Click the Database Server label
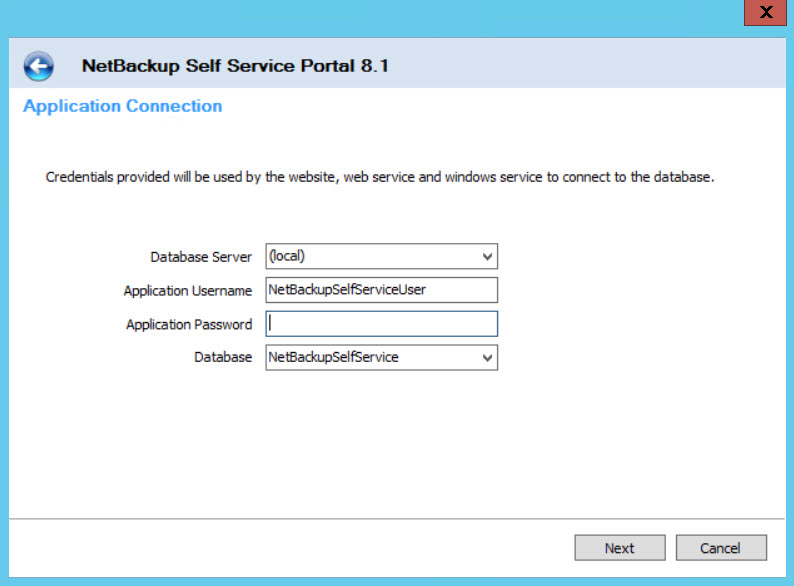The image size is (794, 586). 201,257
